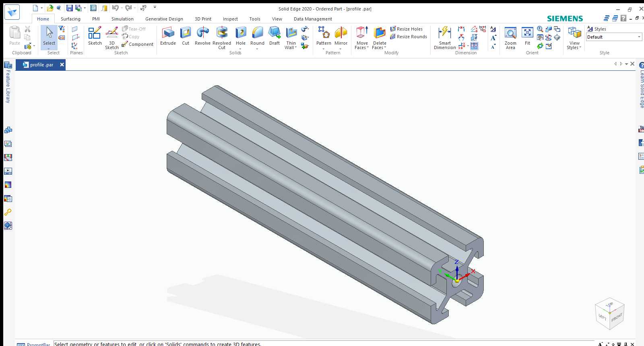Expand the Mirror dropdown arrow
This screenshot has width=644, height=346.
(341, 49)
